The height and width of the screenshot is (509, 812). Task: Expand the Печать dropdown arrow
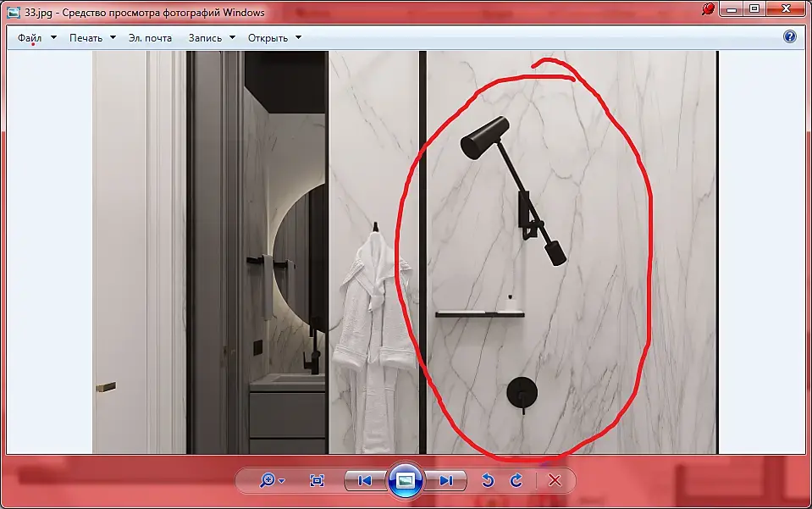click(113, 37)
